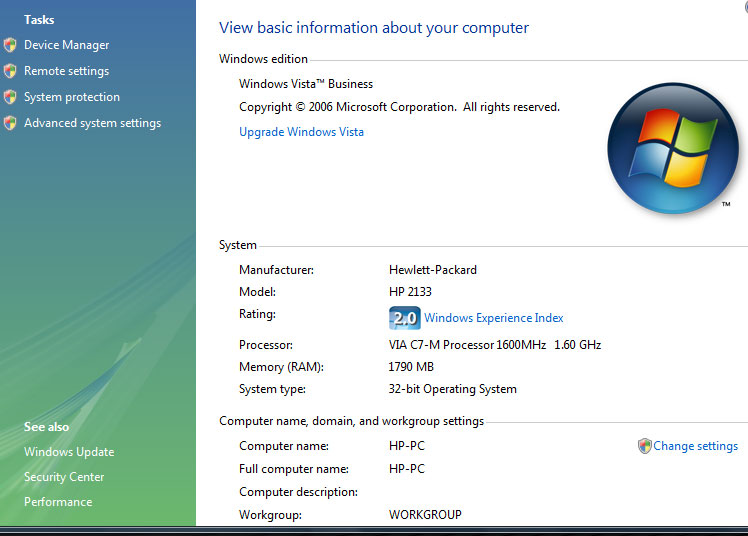
Task: Open Windows Experience Index link
Action: [493, 318]
